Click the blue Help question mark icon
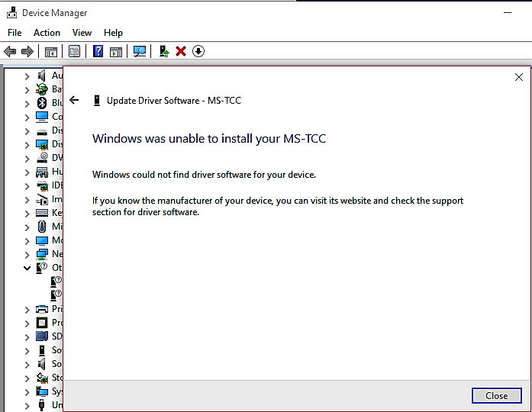The width and height of the screenshot is (532, 412). pyautogui.click(x=98, y=51)
